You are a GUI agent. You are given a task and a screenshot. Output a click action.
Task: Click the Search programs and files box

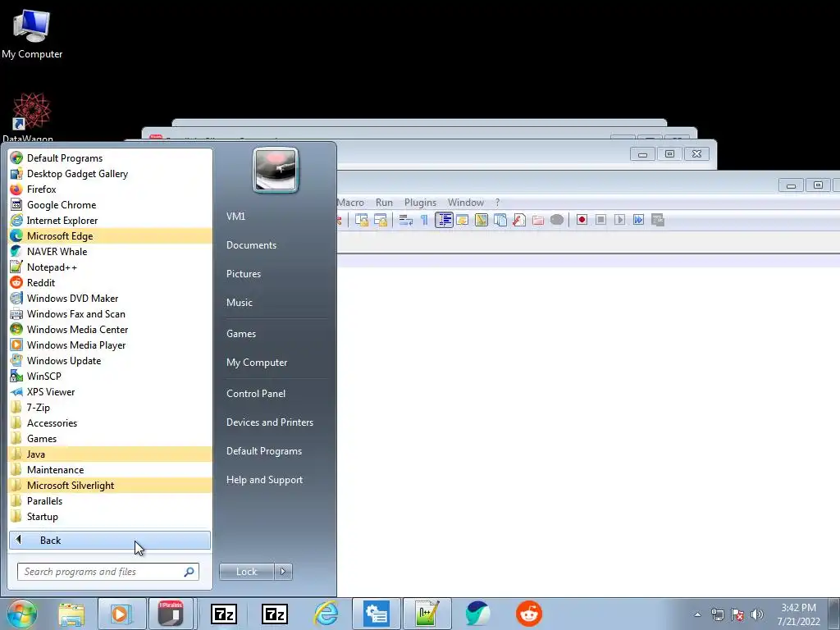point(108,572)
